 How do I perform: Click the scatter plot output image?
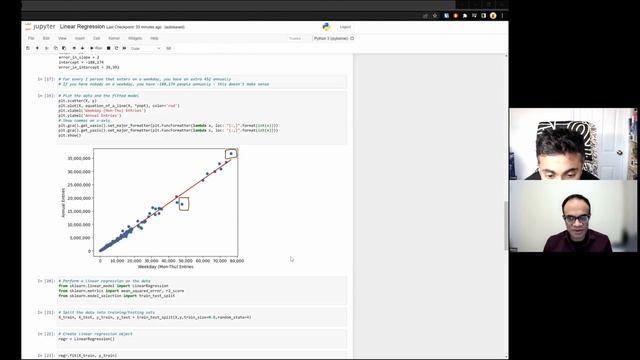152,208
